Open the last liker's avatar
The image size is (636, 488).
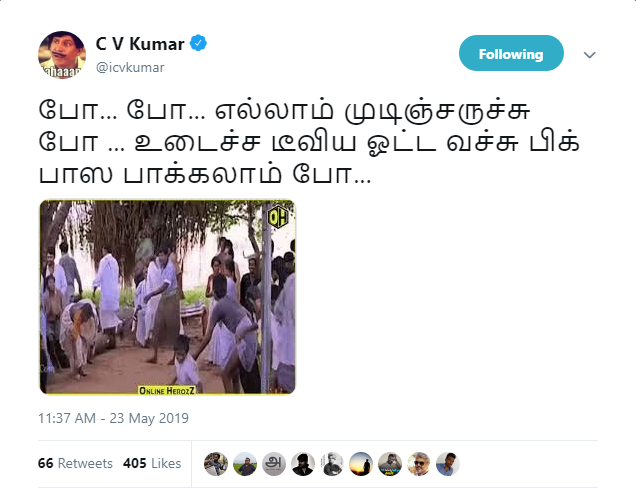[448, 464]
